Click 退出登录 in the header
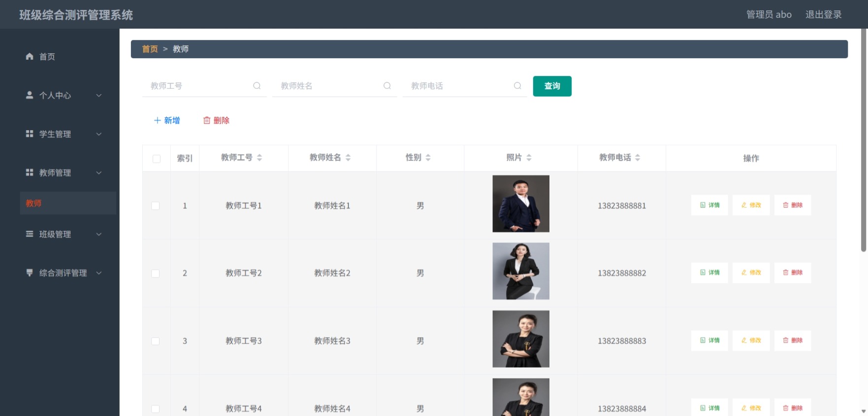 (823, 14)
